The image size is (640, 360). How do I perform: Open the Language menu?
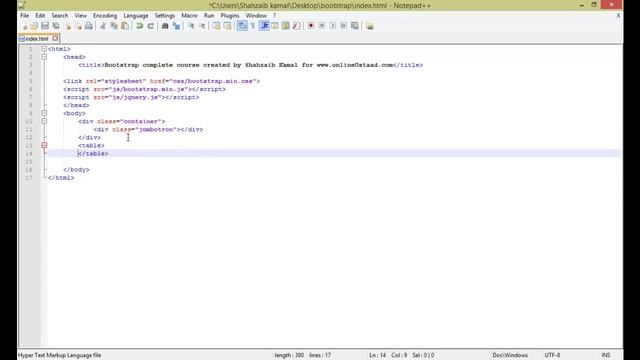[136, 16]
